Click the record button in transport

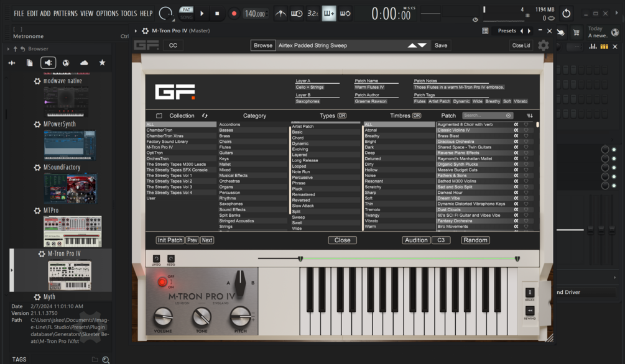pyautogui.click(x=234, y=14)
